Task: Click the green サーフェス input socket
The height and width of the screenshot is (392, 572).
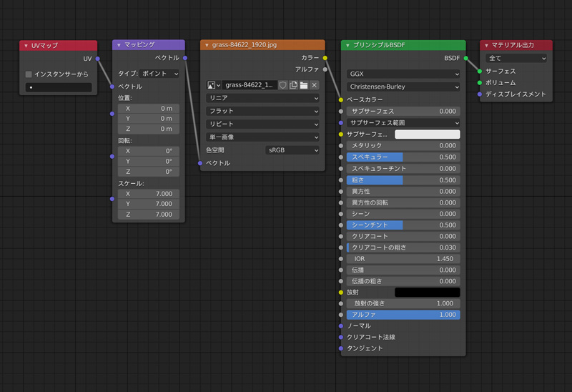Action: point(480,72)
